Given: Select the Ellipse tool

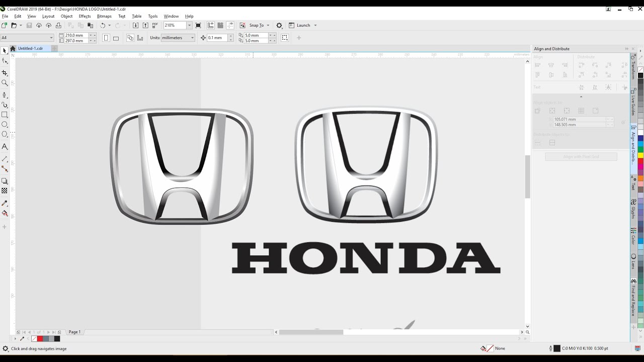Looking at the screenshot, I should coord(5,124).
